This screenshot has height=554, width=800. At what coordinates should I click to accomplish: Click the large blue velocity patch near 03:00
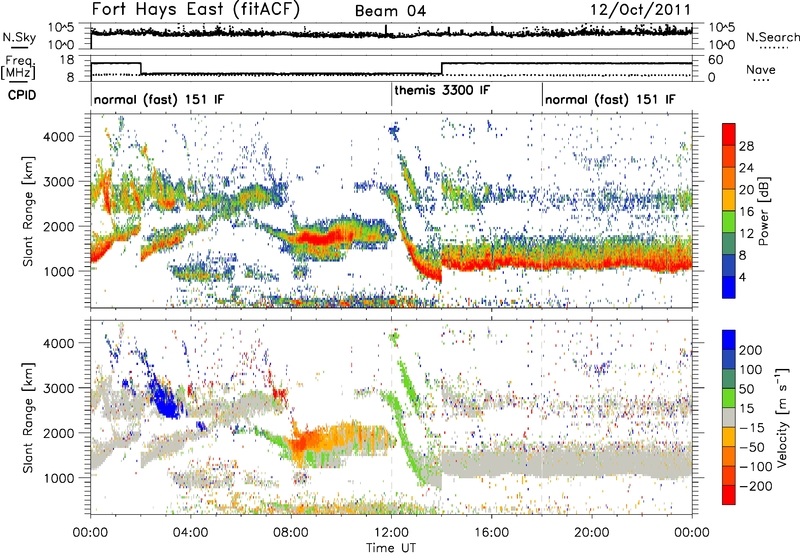(164, 398)
